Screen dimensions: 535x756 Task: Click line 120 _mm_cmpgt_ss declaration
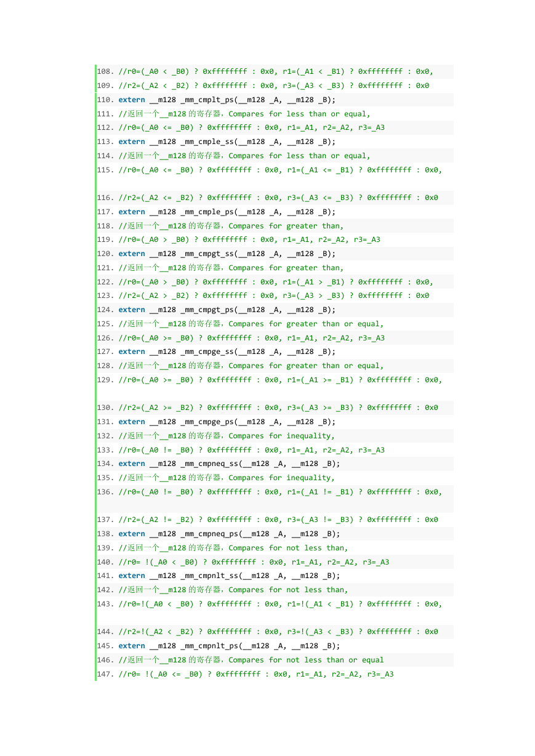coord(227,254)
